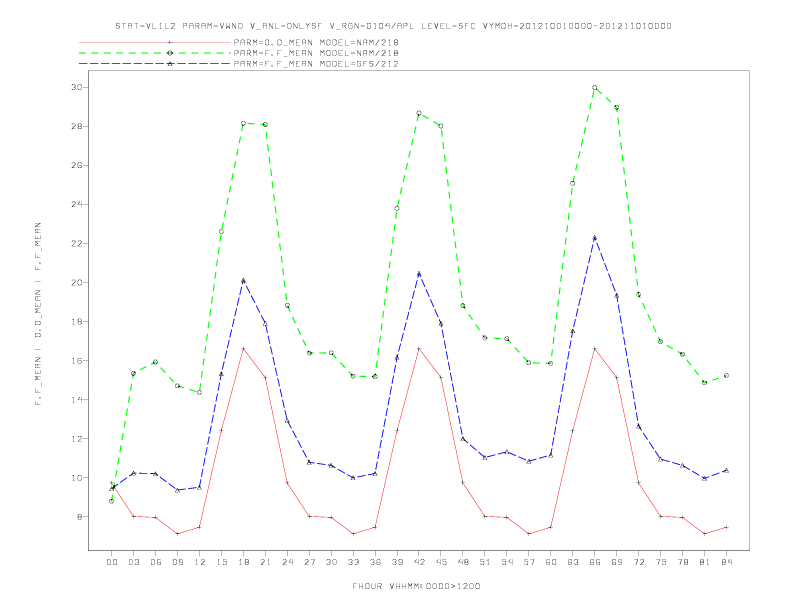Screen dimensions: 792x612
Task: Click y-axis tick label 26
Action: [77, 165]
